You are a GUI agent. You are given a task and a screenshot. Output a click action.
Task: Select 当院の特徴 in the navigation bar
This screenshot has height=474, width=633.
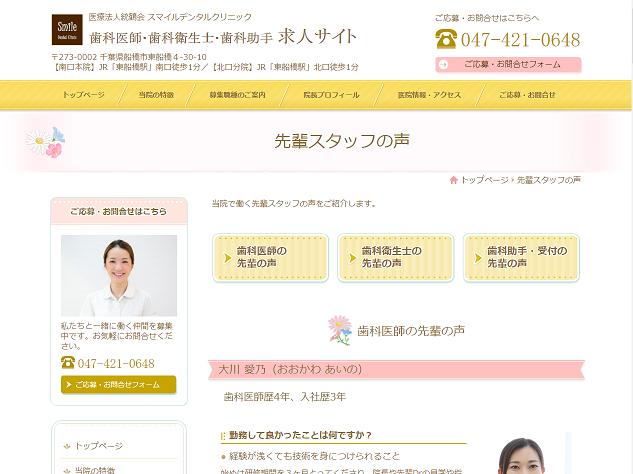tap(156, 95)
